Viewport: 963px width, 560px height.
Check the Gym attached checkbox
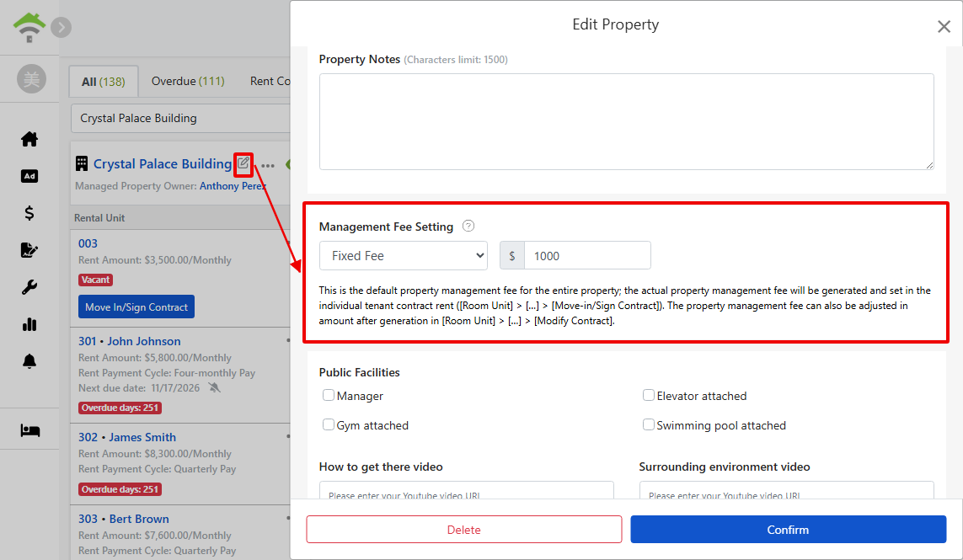pyautogui.click(x=329, y=424)
